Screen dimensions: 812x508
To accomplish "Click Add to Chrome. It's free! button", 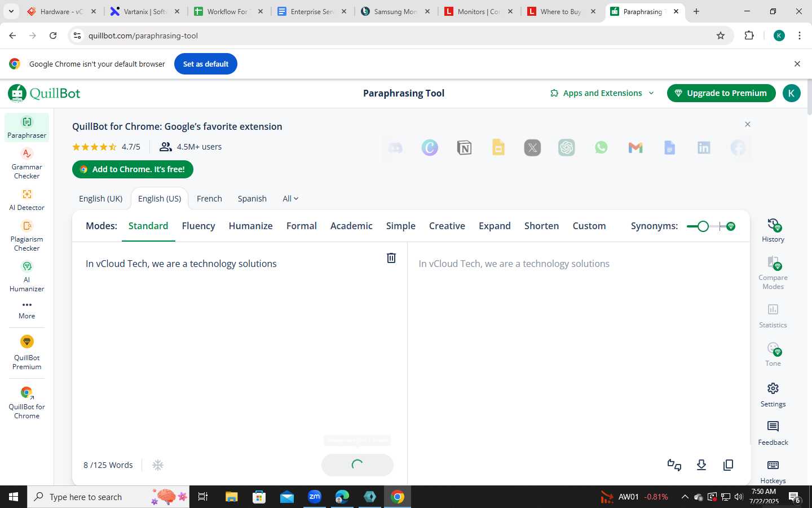I will 133,169.
